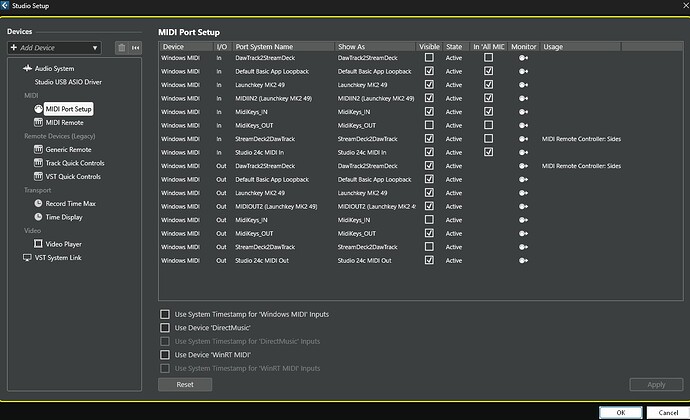
Task: Open the Add Device dropdown
Action: click(55, 48)
